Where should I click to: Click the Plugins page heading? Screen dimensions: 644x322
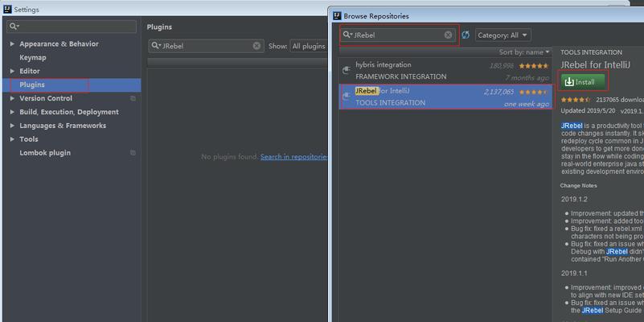[159, 27]
